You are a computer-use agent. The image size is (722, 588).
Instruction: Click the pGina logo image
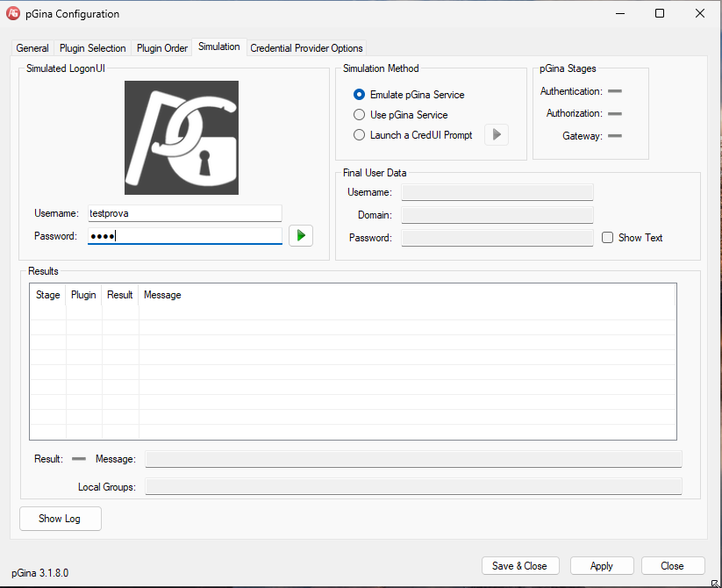pos(182,138)
